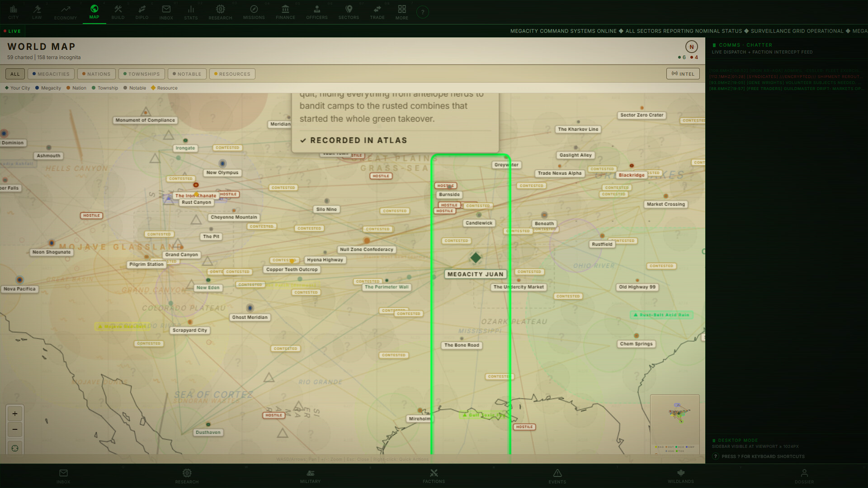Open the top Inbox envelope icon
Image resolution: width=868 pixels, height=488 pixels.
click(x=166, y=12)
